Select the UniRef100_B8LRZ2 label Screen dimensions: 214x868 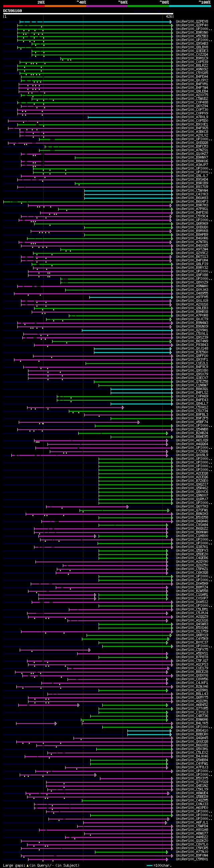coord(192,66)
